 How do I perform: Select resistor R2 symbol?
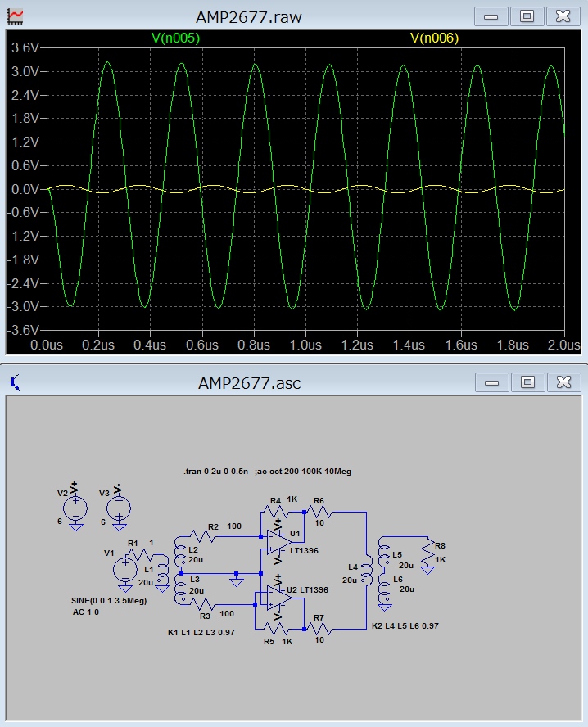pos(202,536)
